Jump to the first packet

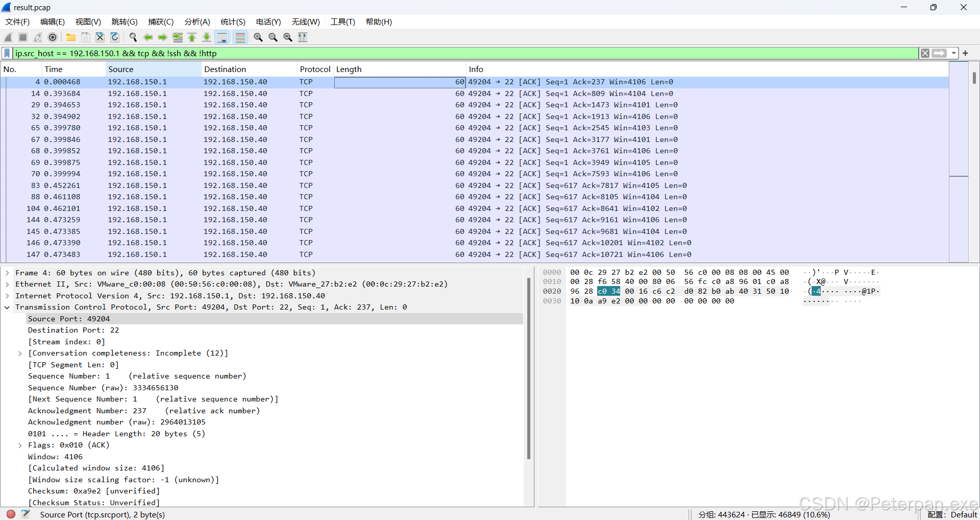[x=192, y=37]
